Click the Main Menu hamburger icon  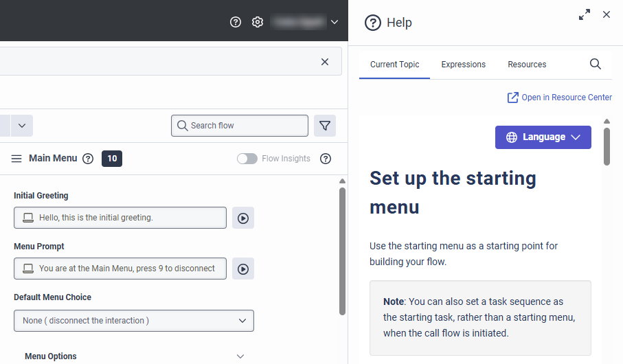point(16,159)
